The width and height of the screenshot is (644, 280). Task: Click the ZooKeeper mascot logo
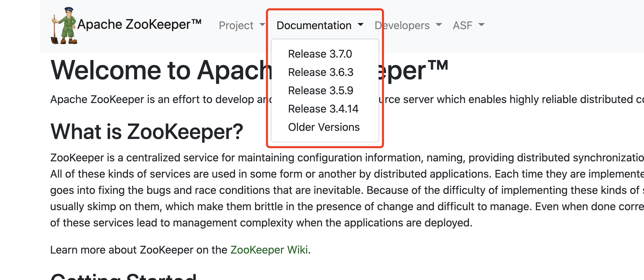(x=64, y=26)
